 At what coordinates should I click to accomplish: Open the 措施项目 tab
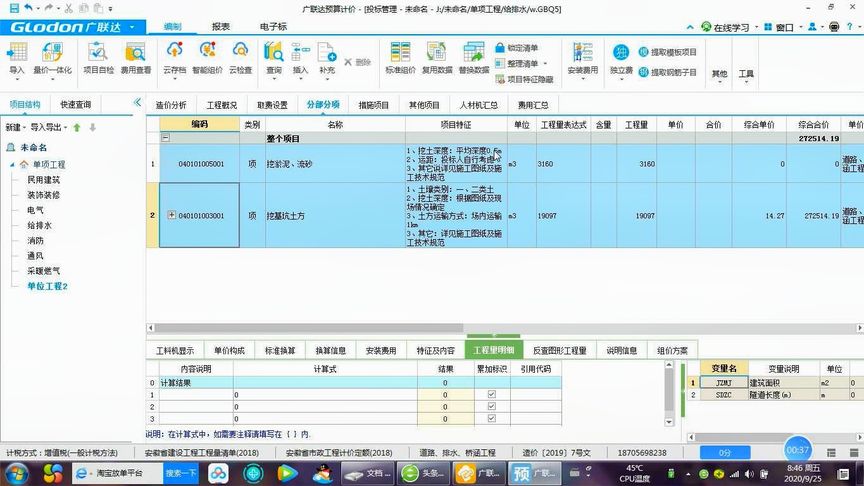[x=374, y=105]
